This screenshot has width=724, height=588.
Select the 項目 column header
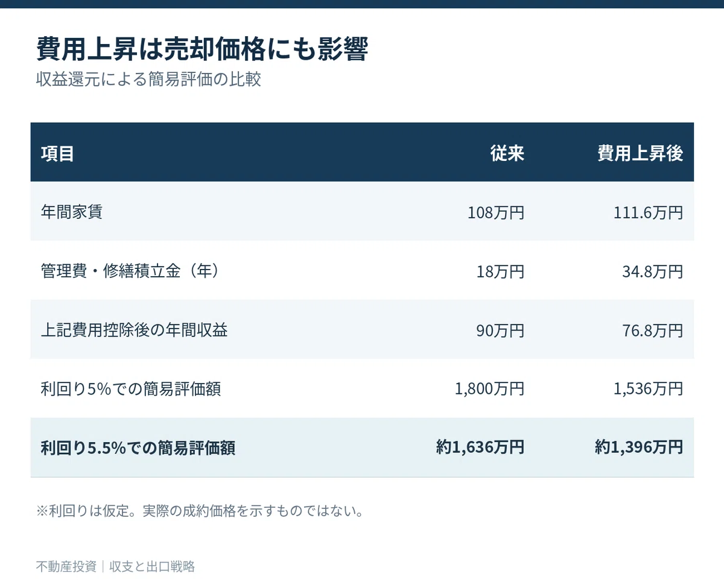tap(57, 153)
